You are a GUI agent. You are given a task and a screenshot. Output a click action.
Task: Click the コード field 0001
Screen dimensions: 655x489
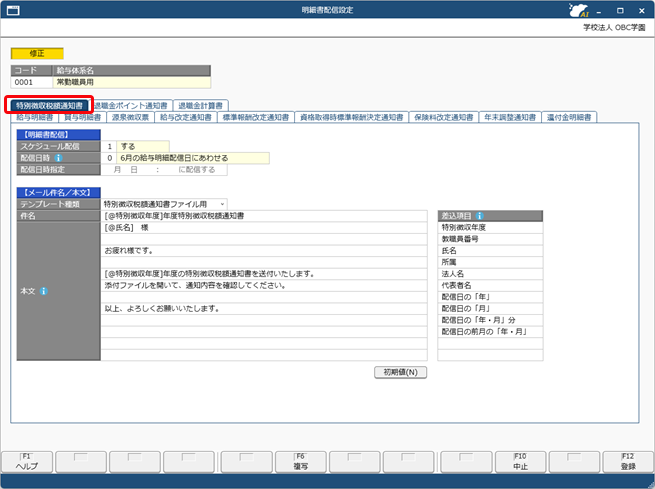click(32, 82)
